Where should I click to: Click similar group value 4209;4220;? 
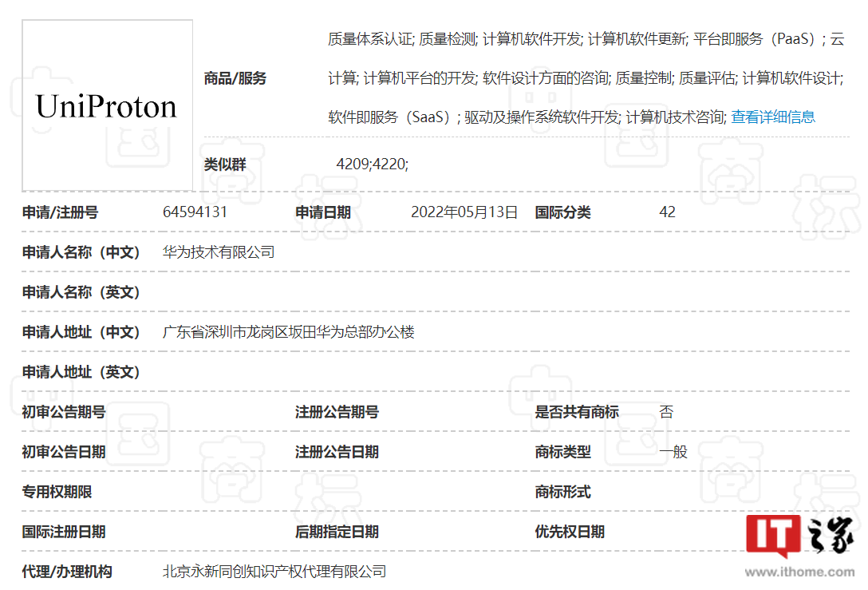(372, 164)
